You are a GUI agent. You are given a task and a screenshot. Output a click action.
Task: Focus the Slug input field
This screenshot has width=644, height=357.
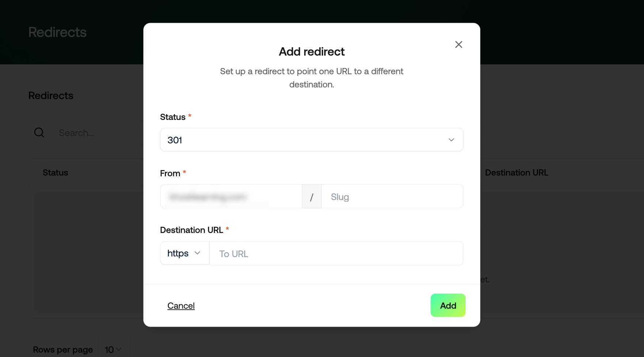(392, 196)
